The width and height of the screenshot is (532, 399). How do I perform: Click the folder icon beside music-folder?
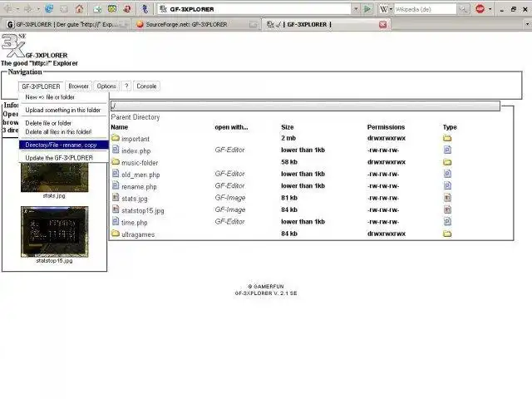click(116, 161)
